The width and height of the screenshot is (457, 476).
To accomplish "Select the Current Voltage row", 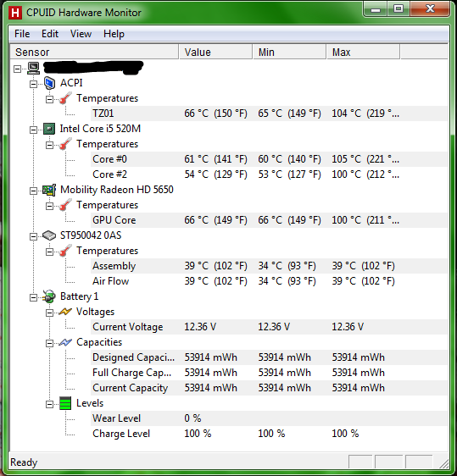I will (269, 327).
